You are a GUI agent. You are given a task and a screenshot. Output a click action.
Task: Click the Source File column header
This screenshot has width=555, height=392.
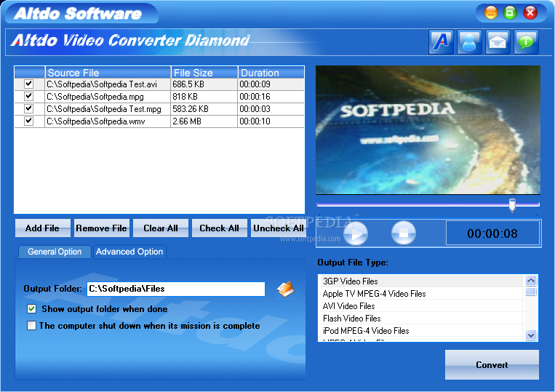click(108, 73)
